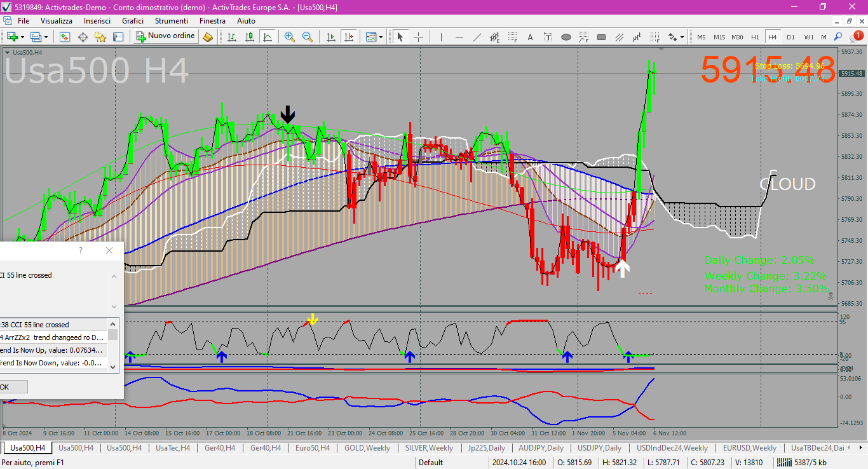
Task: Select alert row 'CCI 55 line crossed'
Action: pos(54,325)
